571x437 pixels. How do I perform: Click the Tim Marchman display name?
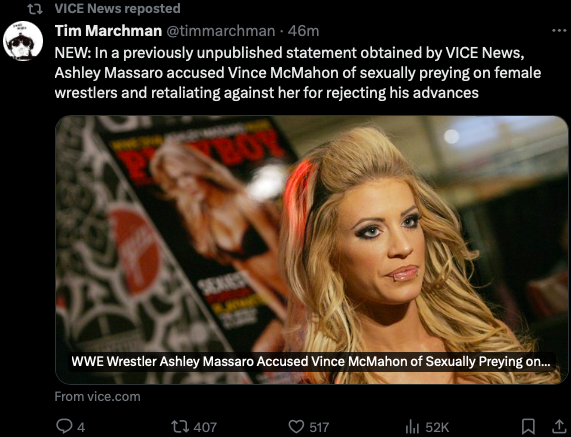(x=108, y=31)
